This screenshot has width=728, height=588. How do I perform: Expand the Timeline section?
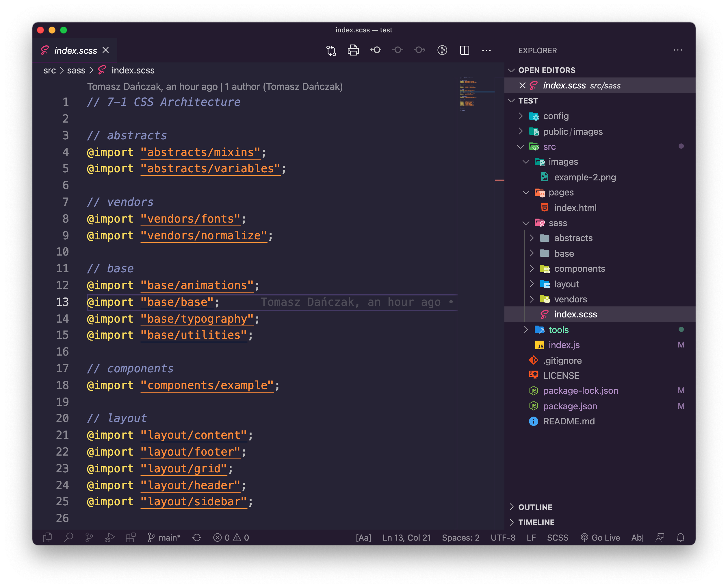(600, 522)
